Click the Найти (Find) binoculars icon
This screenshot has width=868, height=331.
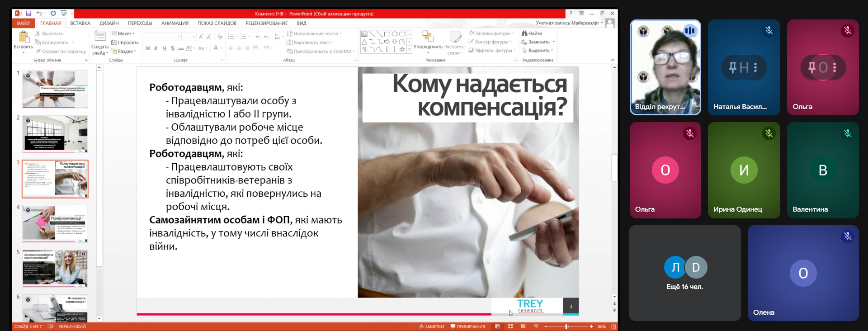point(524,33)
